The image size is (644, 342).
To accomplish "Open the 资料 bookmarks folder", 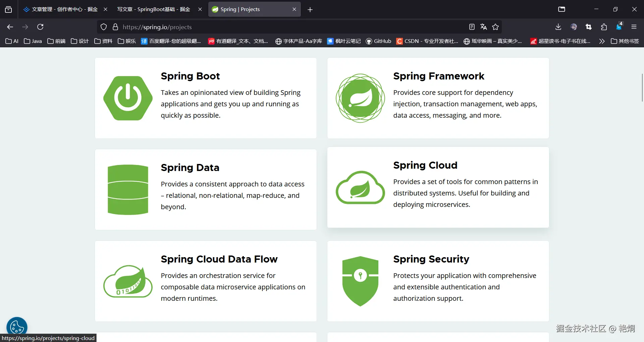I will tap(103, 41).
